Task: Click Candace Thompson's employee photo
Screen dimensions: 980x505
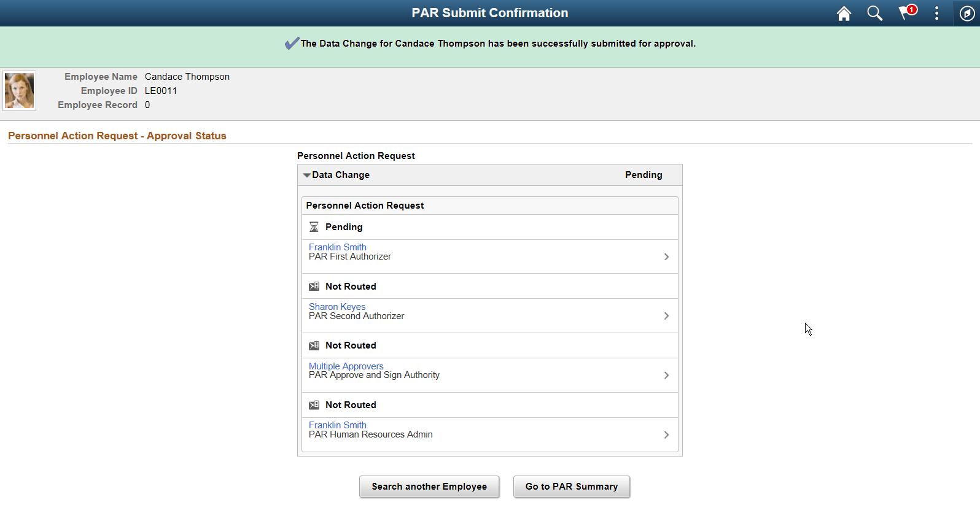Action: 20,91
